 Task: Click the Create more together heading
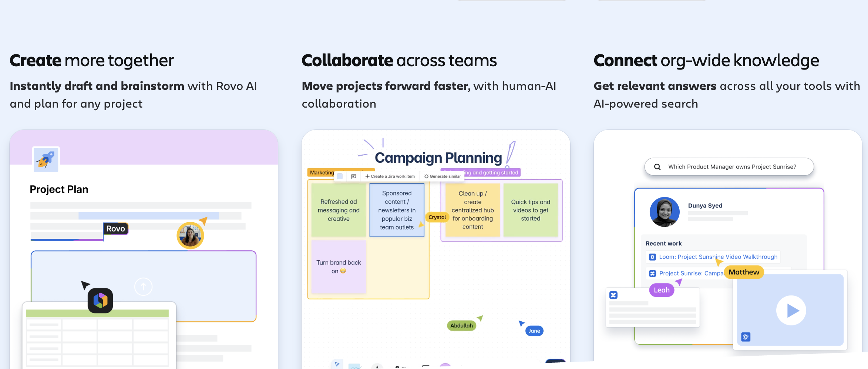click(92, 61)
